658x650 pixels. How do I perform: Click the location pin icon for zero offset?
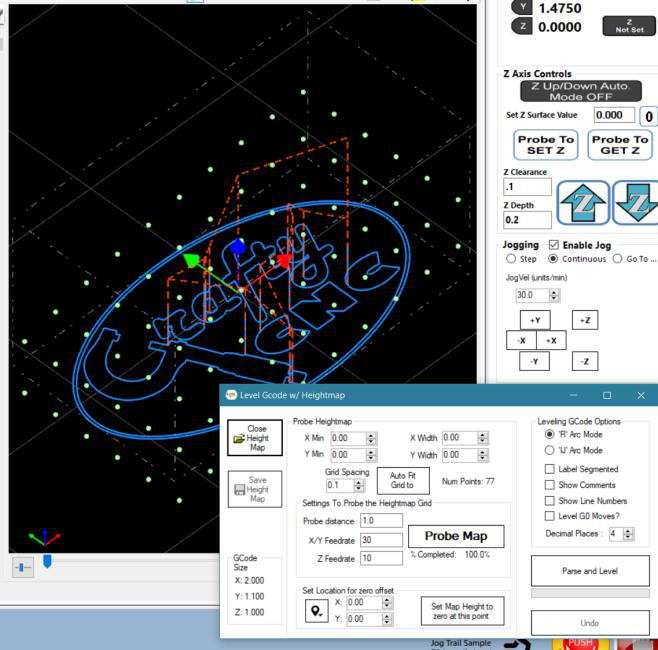click(x=316, y=611)
